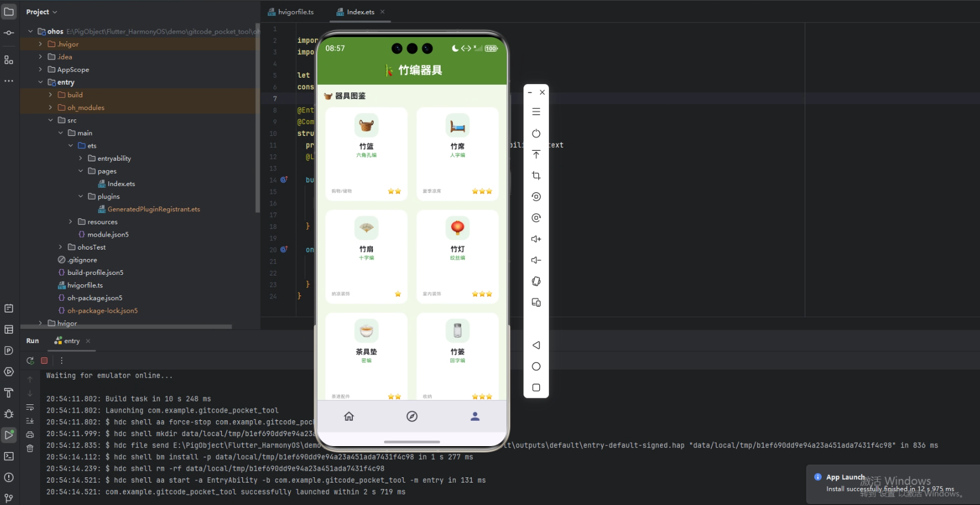Tap the compass tab in the app
The height and width of the screenshot is (505, 980).
tap(412, 417)
